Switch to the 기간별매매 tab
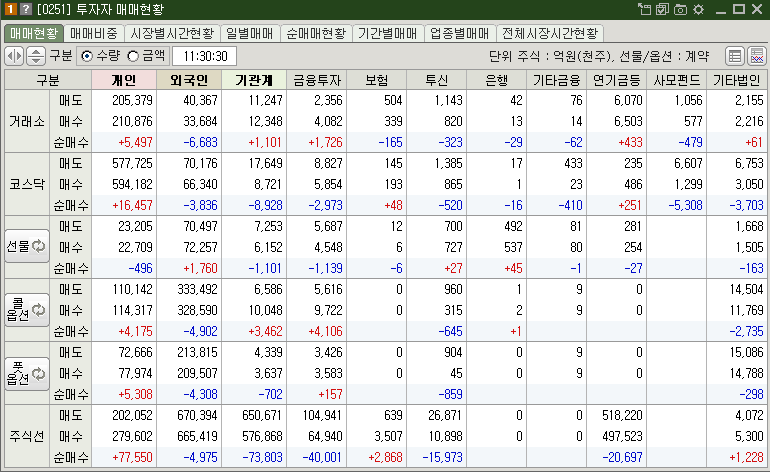This screenshot has height=472, width=770. pyautogui.click(x=387, y=33)
